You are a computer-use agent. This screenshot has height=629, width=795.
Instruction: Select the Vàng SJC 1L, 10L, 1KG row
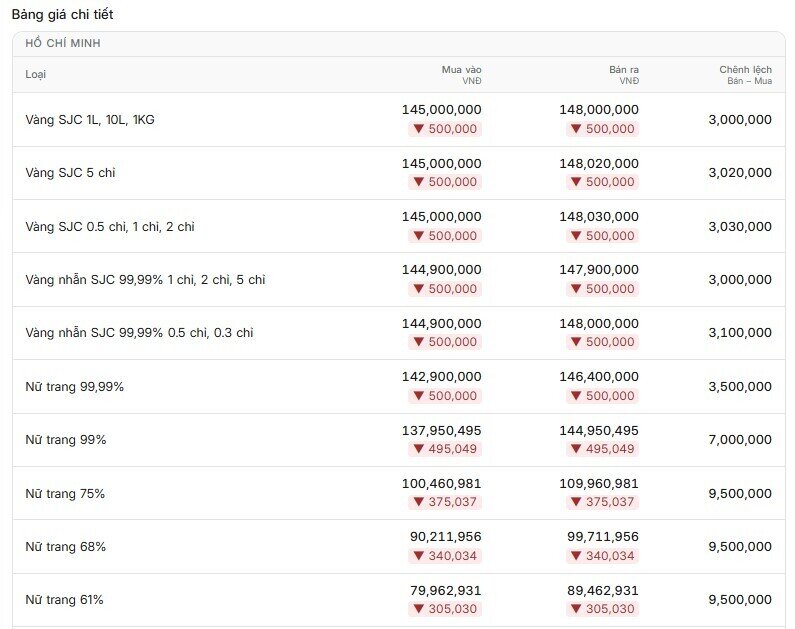point(399,120)
